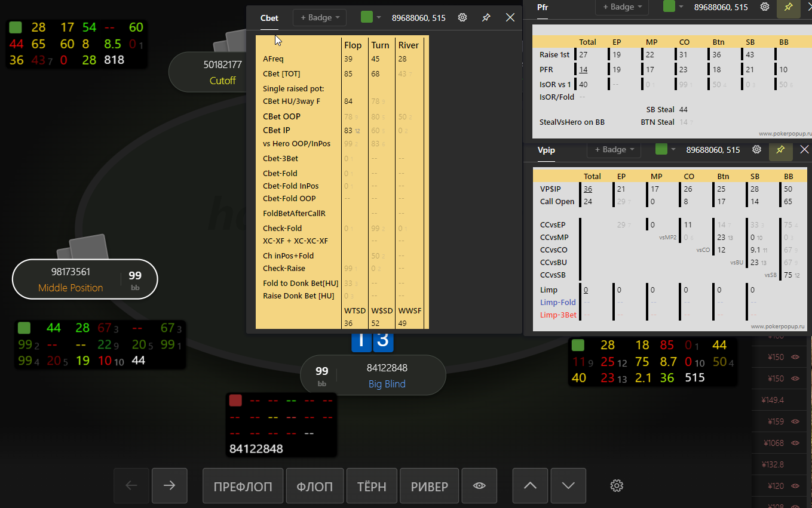Open settings gear in Pfr popup

pos(764,7)
